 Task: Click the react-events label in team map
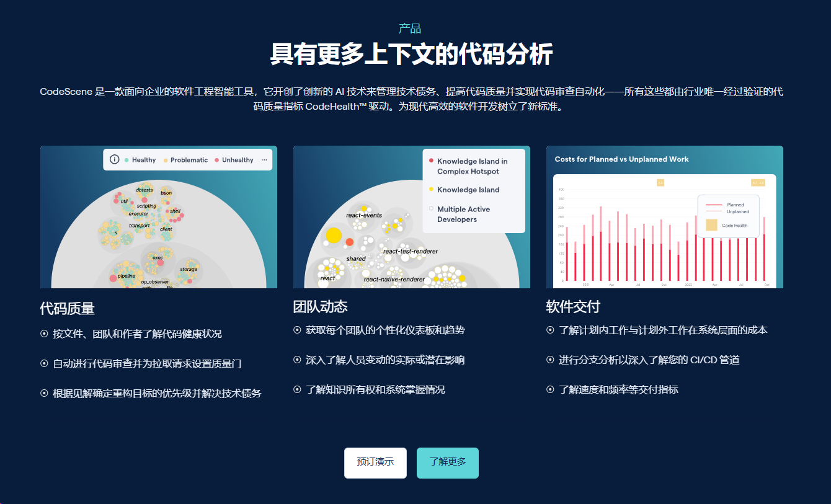364,215
